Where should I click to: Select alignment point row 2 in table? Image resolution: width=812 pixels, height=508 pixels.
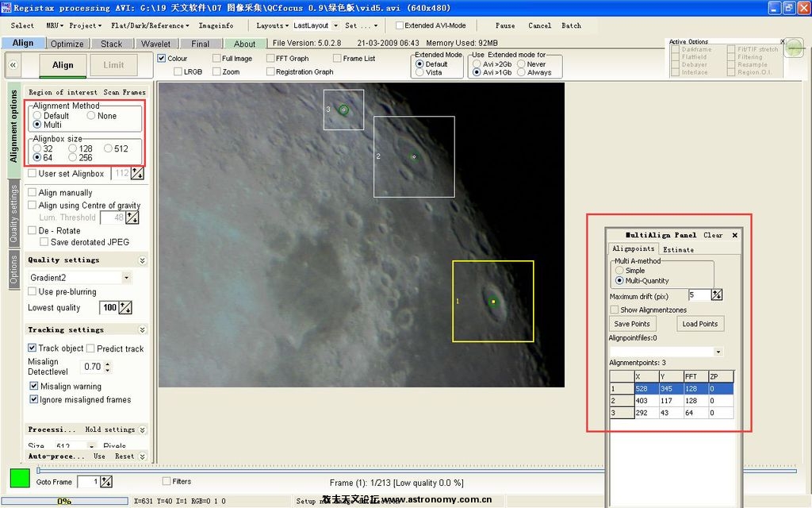(672, 401)
